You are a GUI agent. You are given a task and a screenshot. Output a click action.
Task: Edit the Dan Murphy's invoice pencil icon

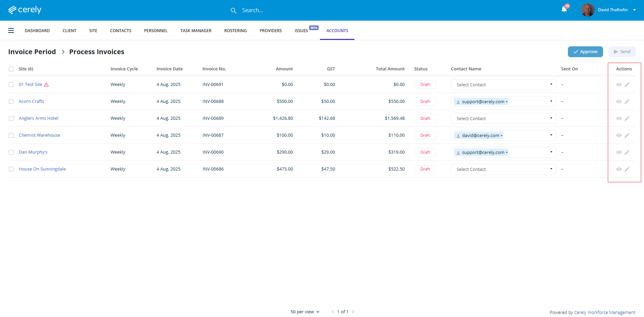[x=627, y=152]
